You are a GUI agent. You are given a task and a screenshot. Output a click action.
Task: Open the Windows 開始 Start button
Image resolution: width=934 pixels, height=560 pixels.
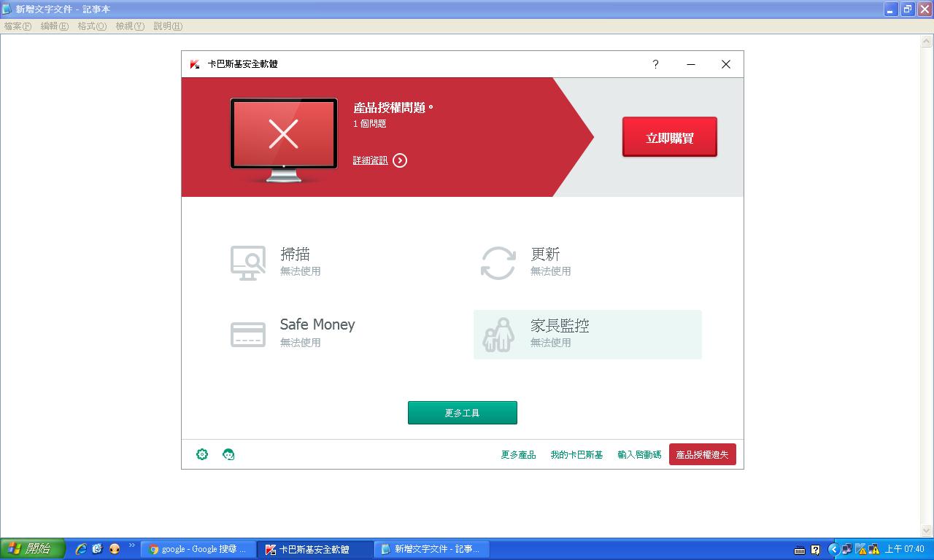pyautogui.click(x=32, y=549)
